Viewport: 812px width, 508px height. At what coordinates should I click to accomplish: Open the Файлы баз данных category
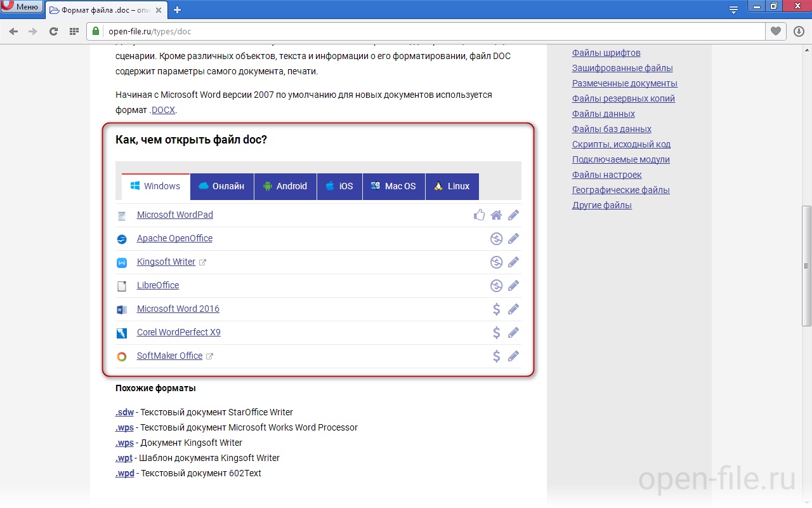[612, 129]
